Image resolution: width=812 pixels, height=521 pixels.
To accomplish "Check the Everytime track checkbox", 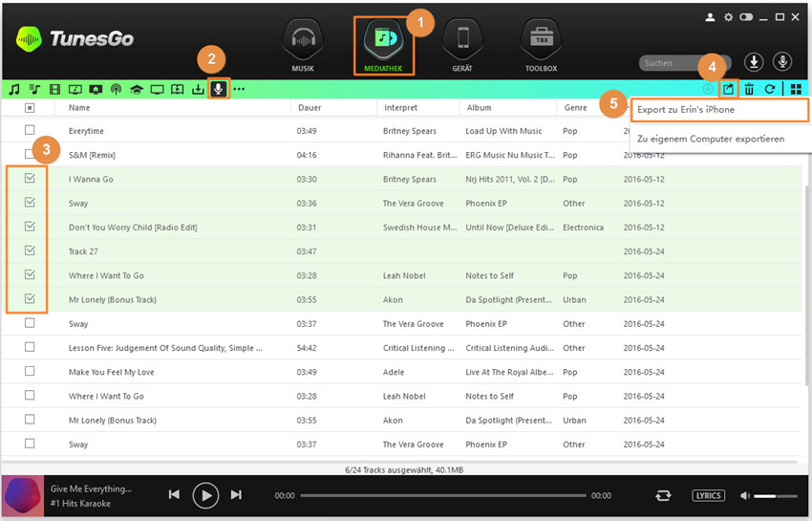I will (30, 130).
